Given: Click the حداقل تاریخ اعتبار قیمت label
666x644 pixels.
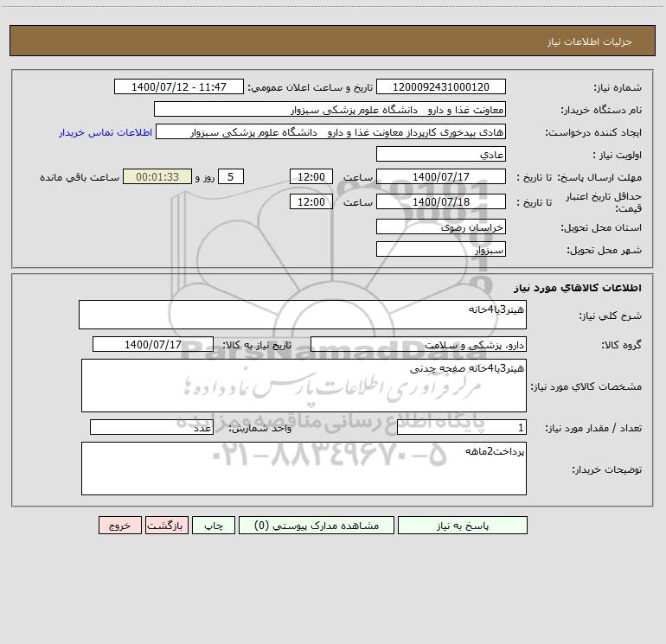Looking at the screenshot, I should click(x=604, y=202).
